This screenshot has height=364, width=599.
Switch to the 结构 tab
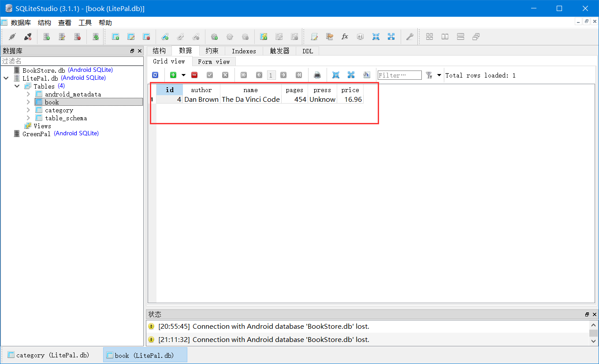[159, 51]
